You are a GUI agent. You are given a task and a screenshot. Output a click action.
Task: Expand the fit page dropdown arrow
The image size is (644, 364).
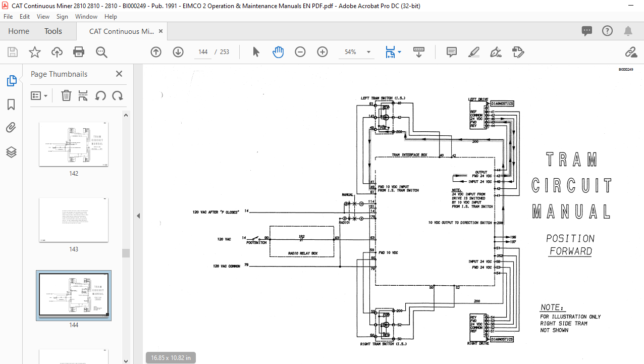point(399,52)
